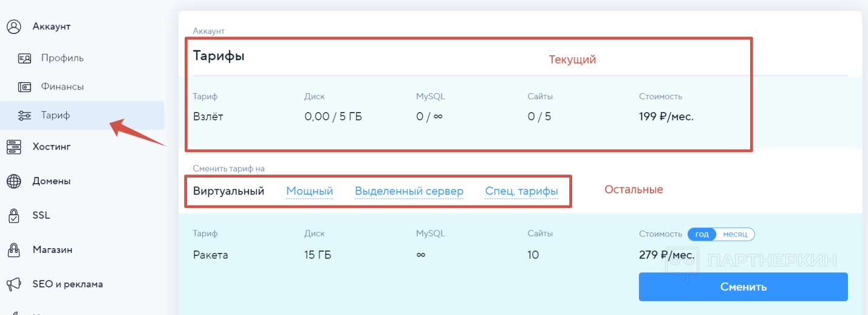Screen dimensions: 868x315
Task: Click the Profile card icon
Action: [x=25, y=58]
